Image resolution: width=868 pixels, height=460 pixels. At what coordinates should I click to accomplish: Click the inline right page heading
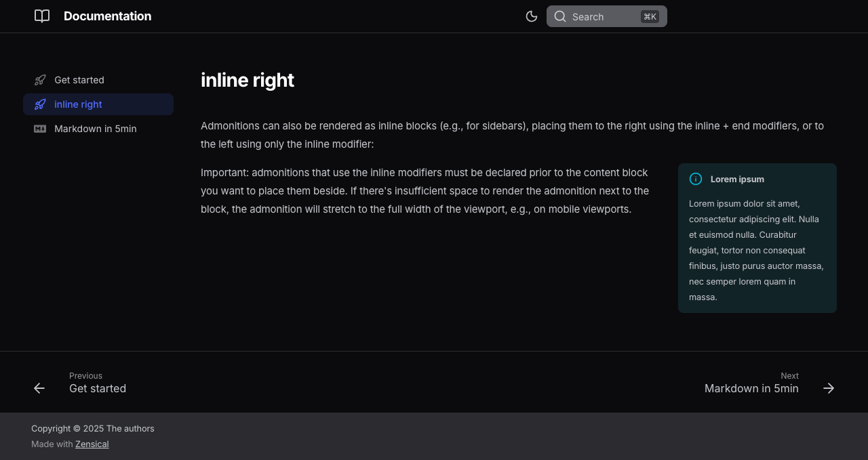click(x=248, y=80)
